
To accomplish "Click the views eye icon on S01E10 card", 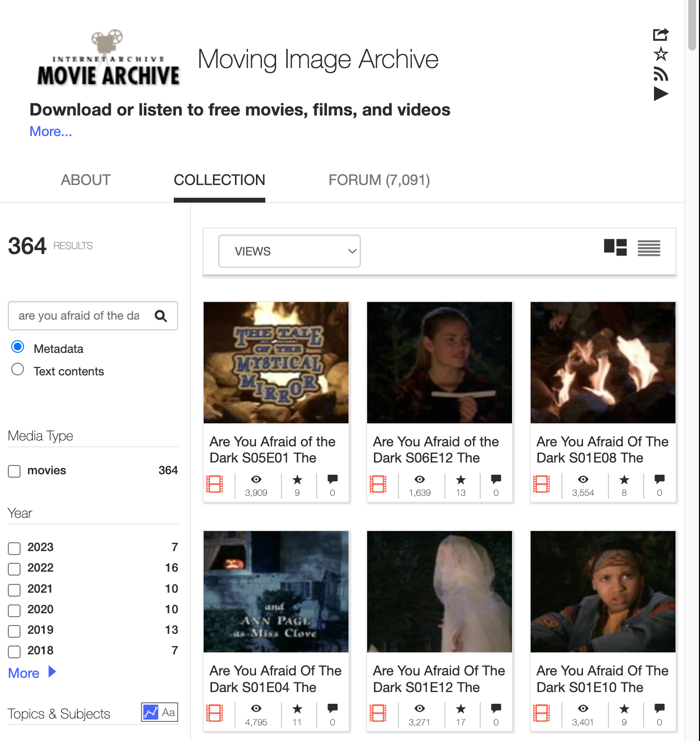I will (583, 709).
